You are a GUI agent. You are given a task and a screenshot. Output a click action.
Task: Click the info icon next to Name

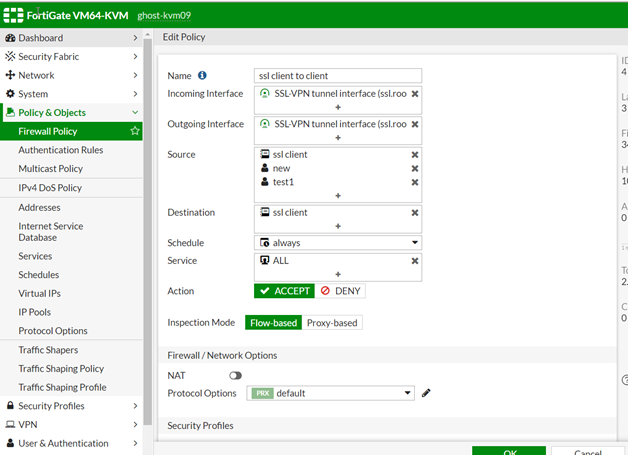(x=202, y=75)
